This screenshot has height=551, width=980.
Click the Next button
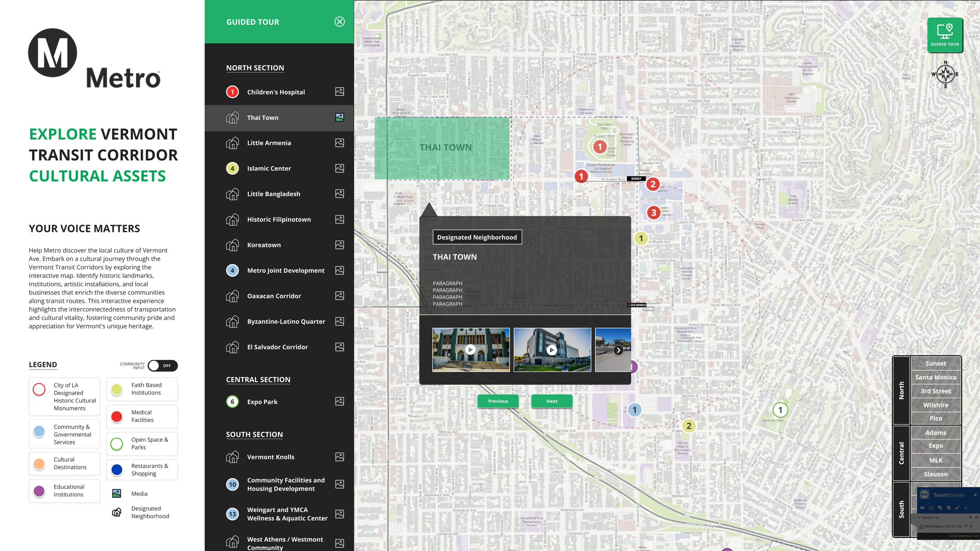tap(552, 401)
